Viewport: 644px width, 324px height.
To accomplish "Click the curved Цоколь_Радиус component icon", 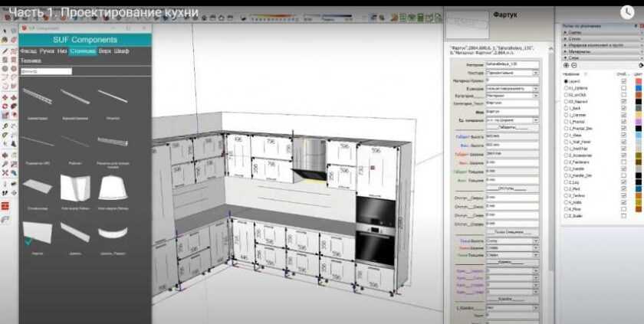I will click(113, 230).
